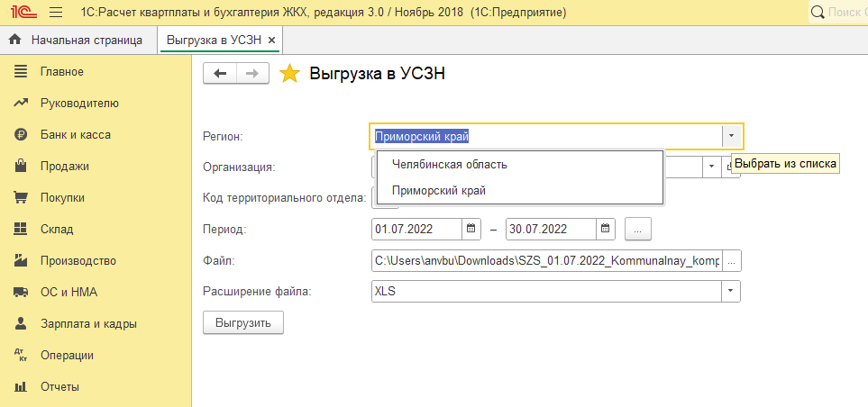Click the Банк и касса ruble icon
Viewport: 868px width, 407px height.
click(21, 134)
